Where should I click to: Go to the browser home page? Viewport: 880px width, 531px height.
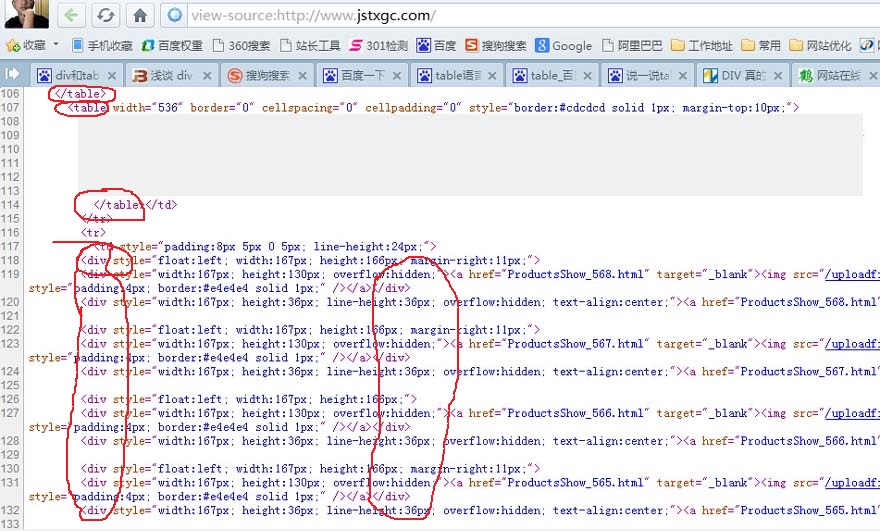141,15
